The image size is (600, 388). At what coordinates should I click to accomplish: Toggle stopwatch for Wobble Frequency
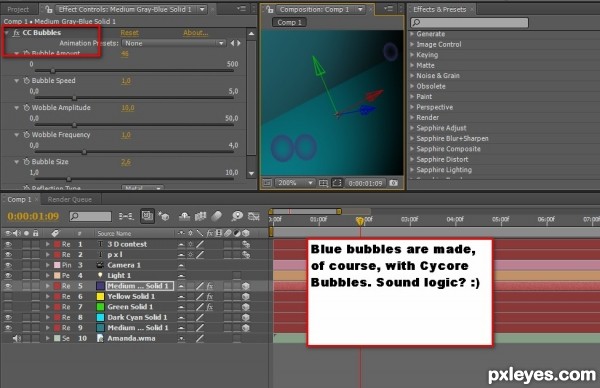click(26, 135)
